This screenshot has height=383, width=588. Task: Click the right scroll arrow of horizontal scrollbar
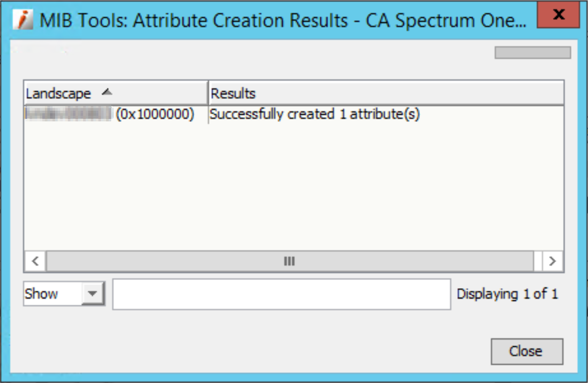(552, 262)
